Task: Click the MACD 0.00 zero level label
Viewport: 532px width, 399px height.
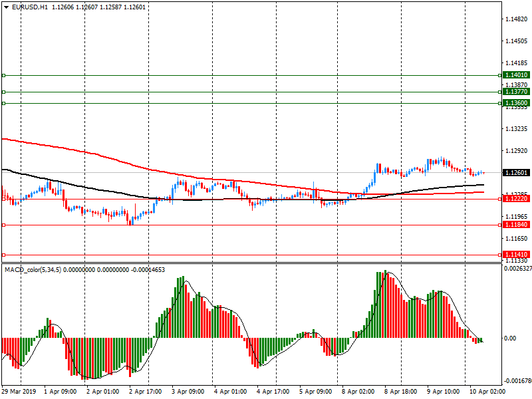Action: 510,338
